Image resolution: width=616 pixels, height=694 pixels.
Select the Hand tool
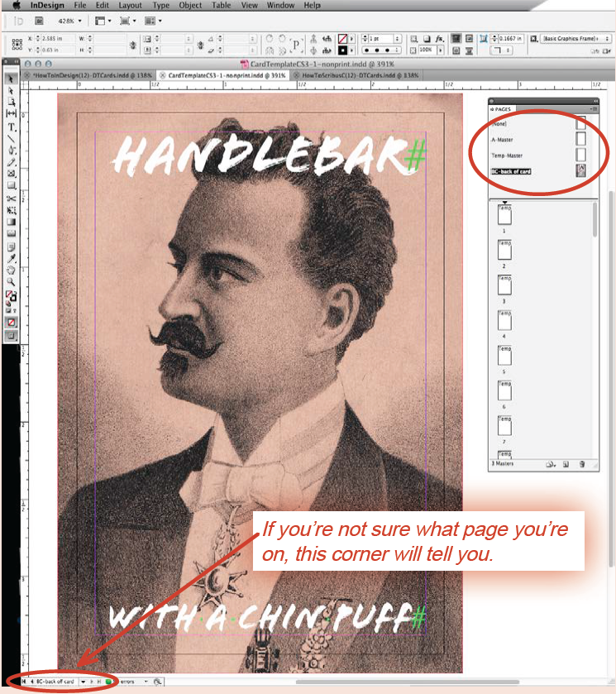click(x=12, y=270)
